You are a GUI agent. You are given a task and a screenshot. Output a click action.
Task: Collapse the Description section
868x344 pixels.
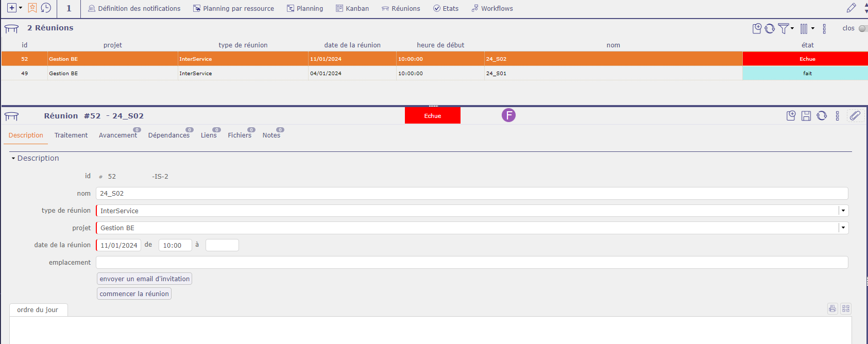coord(13,159)
